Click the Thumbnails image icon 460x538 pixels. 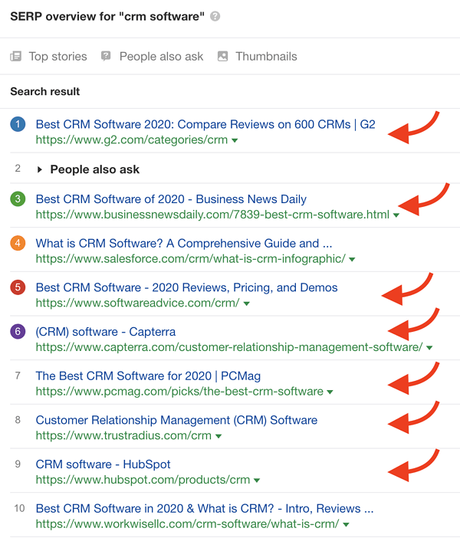coord(223,56)
